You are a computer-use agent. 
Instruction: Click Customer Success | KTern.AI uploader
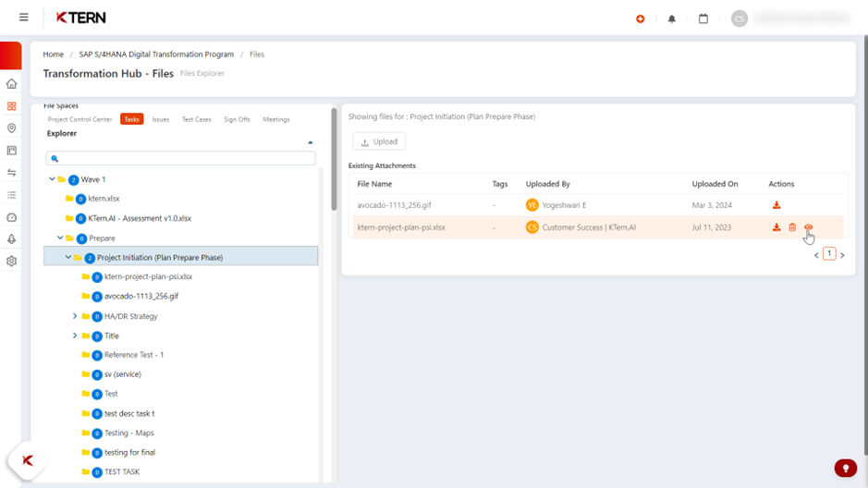click(x=589, y=227)
